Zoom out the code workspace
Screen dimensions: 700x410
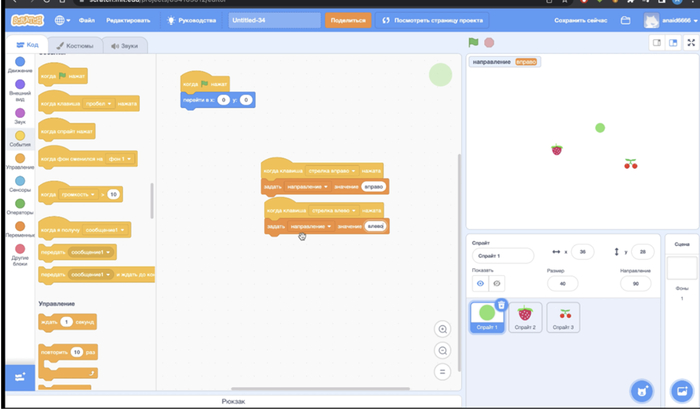coord(442,350)
